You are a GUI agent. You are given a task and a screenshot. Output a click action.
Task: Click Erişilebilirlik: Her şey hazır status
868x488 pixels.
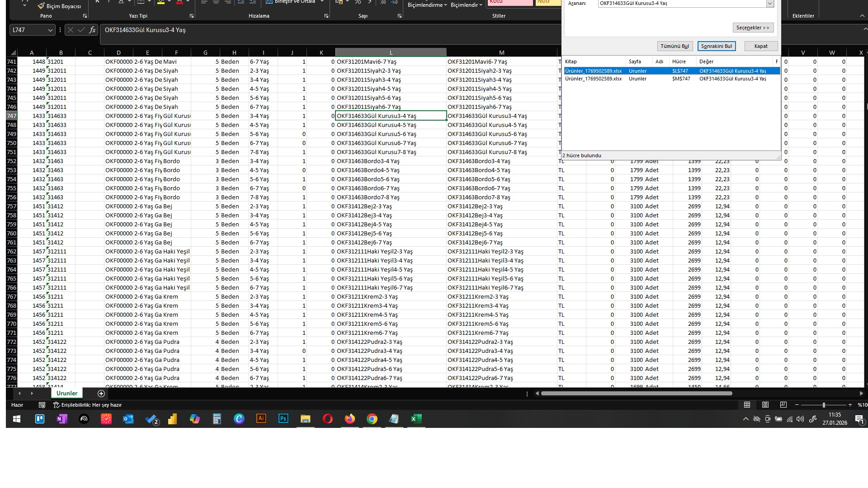pos(88,405)
